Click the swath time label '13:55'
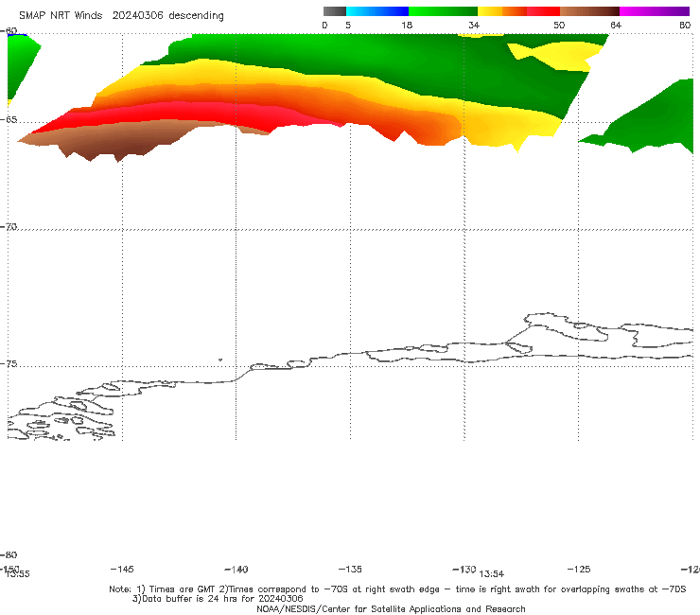This screenshot has width=700, height=615. pyautogui.click(x=17, y=574)
